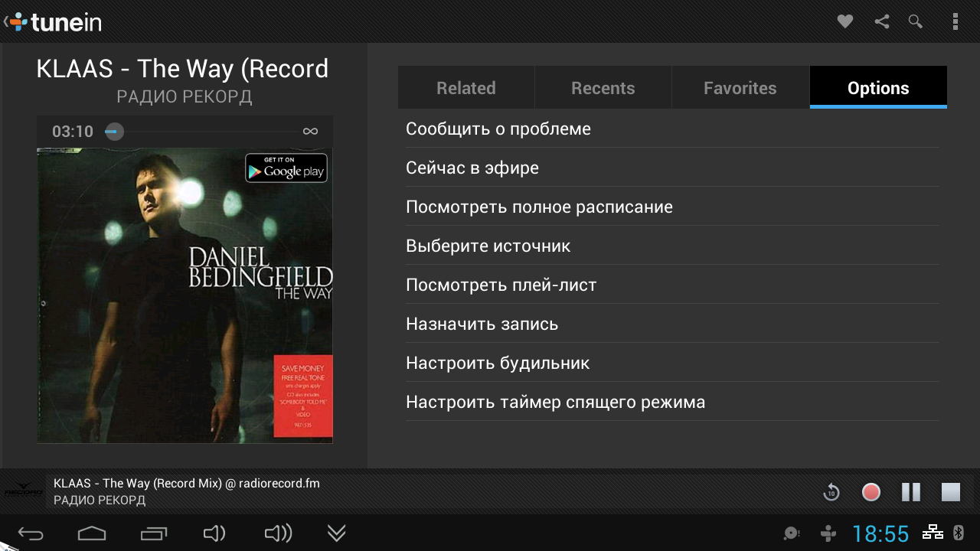Click the Radio Record station logo

[x=24, y=491]
